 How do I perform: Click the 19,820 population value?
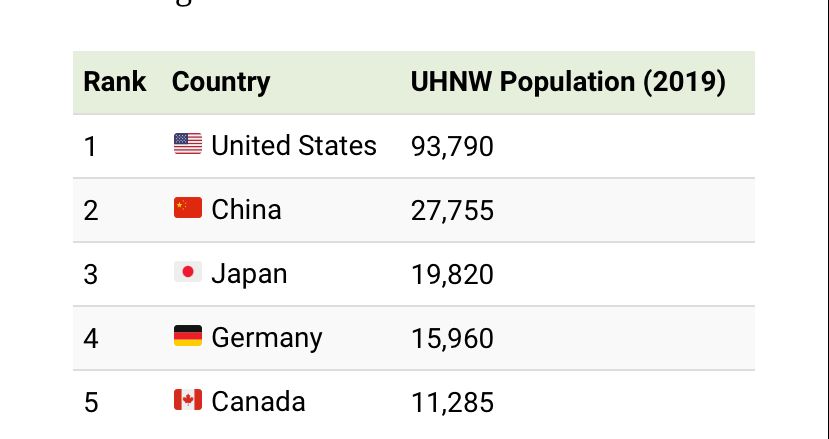452,275
